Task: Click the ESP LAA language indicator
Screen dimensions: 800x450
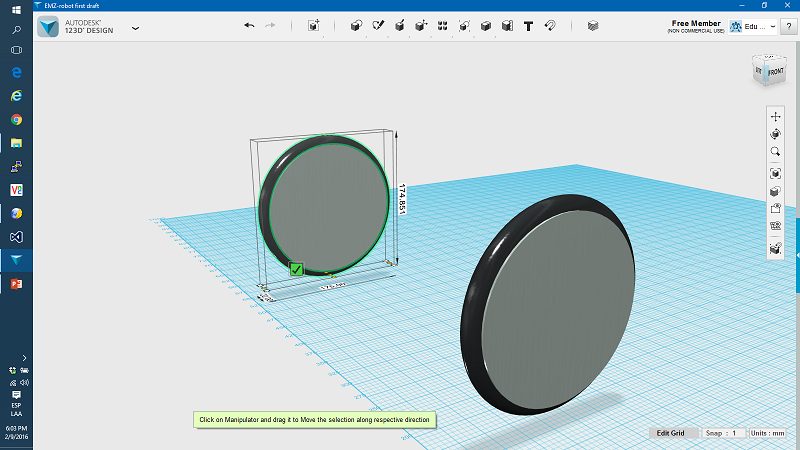Action: tap(16, 410)
